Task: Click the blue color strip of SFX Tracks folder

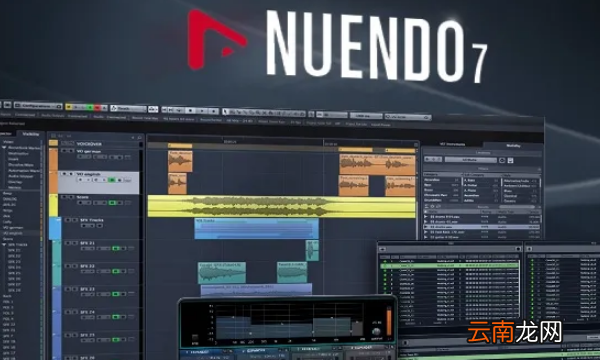Action: [x=55, y=228]
